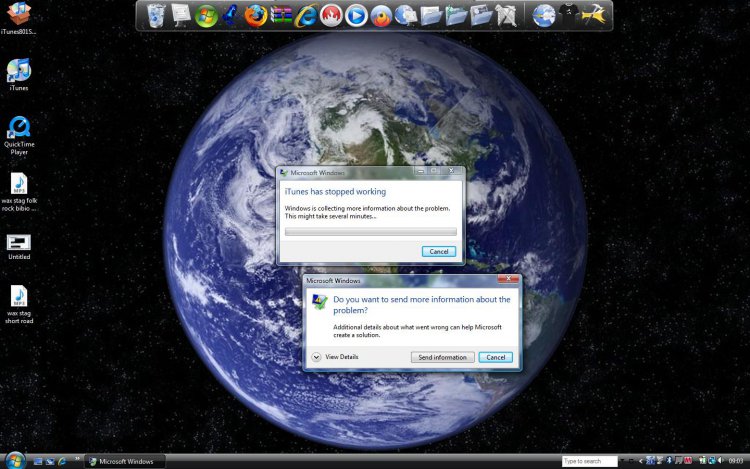Click the information collection progress bar
750x469 pixels.
point(371,231)
